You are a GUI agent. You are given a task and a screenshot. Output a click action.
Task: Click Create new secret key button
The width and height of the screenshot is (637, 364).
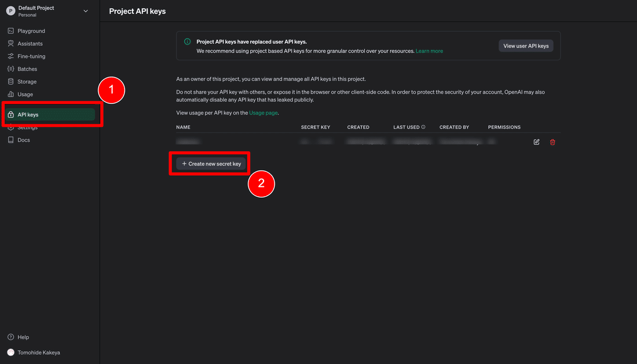(x=211, y=164)
